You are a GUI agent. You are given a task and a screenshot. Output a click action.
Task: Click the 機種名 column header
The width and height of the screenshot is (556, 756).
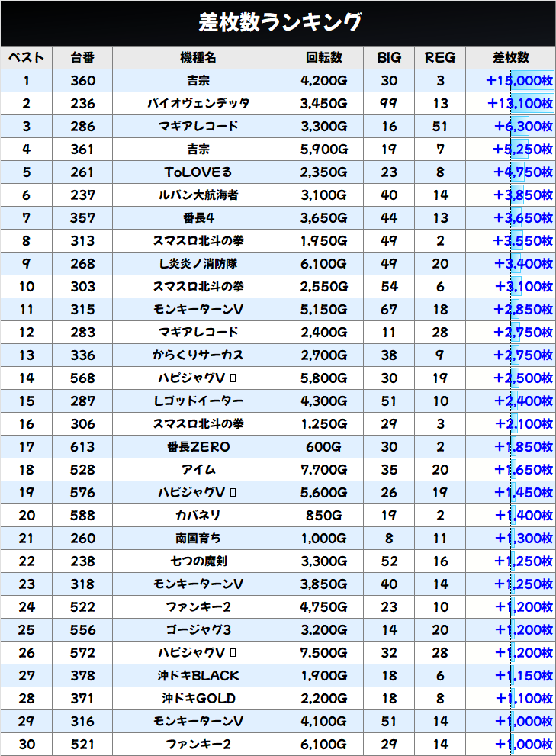198,58
